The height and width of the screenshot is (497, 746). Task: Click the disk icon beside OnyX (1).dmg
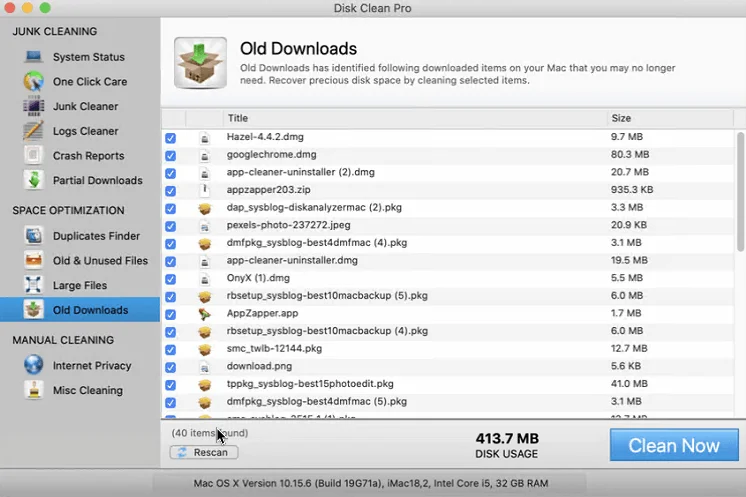click(205, 279)
